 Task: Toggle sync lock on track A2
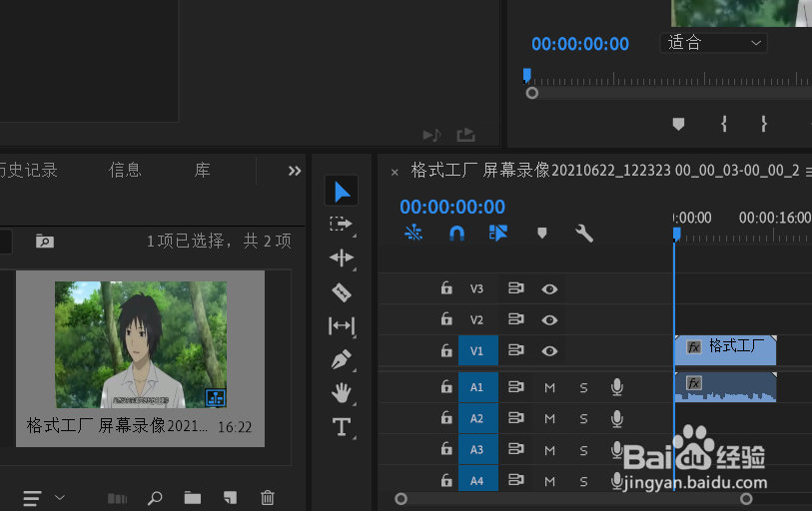pos(515,418)
